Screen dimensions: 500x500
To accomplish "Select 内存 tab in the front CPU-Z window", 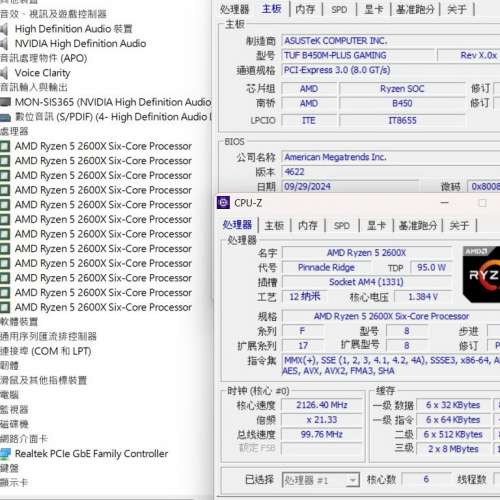I will 308,226.
